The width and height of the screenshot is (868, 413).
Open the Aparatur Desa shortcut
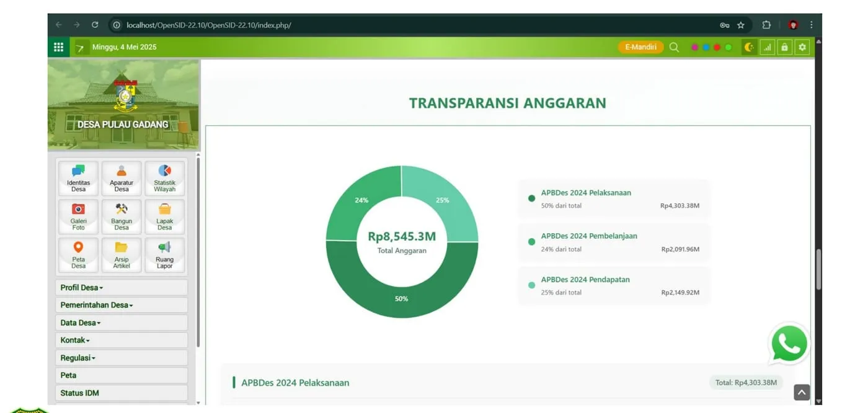click(x=122, y=179)
